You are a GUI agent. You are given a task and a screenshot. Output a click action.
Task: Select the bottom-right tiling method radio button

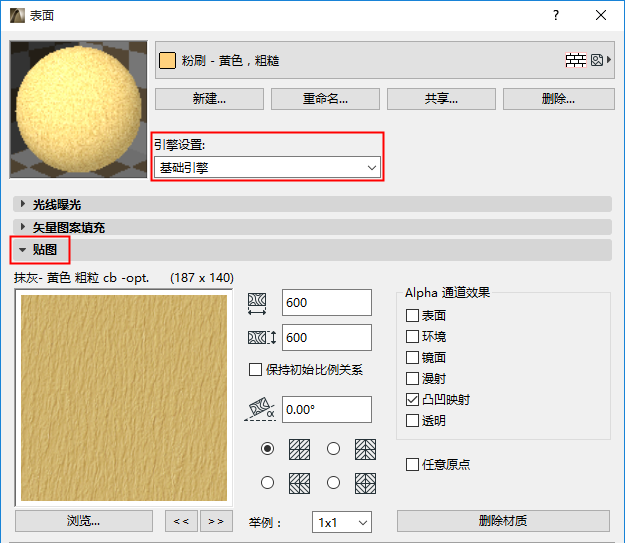point(333,483)
